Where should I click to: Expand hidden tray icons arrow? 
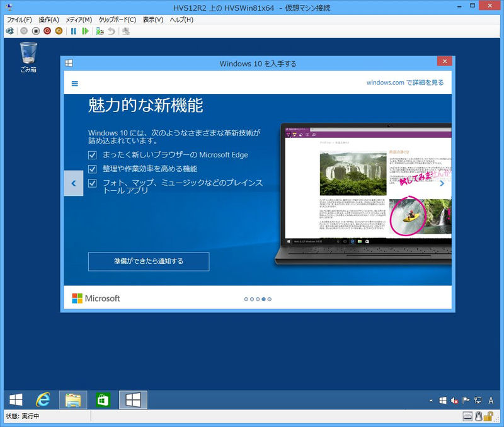[x=431, y=401]
